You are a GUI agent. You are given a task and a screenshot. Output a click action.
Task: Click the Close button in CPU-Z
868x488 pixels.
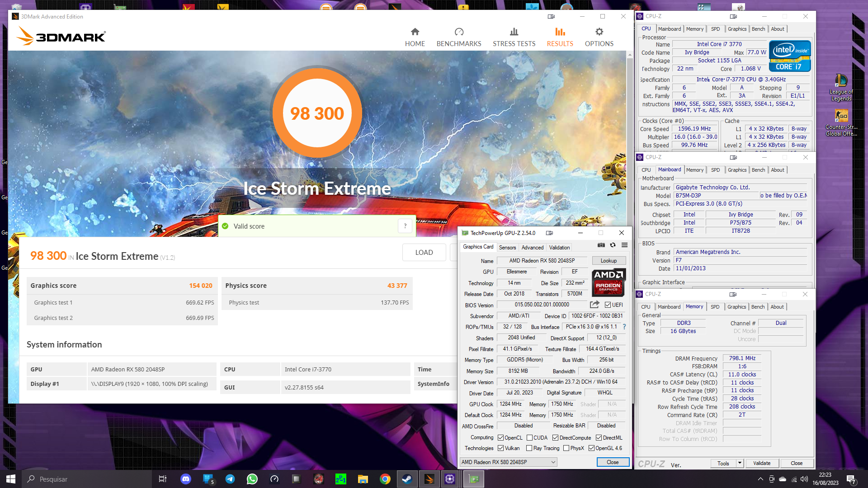click(x=797, y=463)
